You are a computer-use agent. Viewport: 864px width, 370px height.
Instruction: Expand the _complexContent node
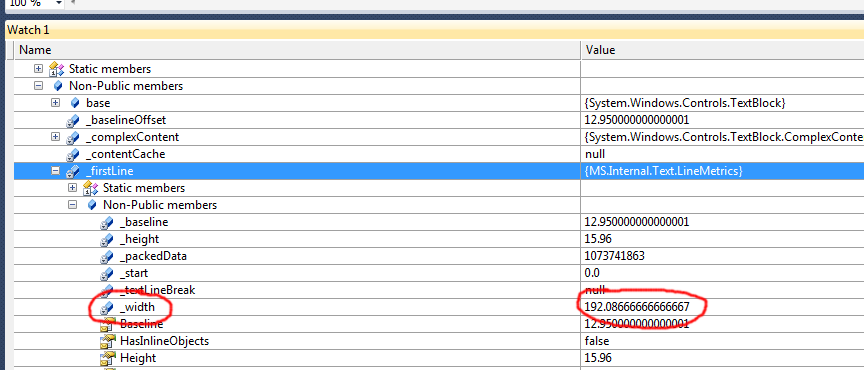click(55, 137)
